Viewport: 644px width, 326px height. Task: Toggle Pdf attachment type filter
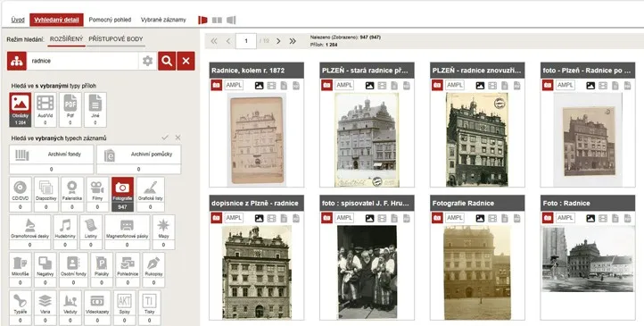pos(70,109)
